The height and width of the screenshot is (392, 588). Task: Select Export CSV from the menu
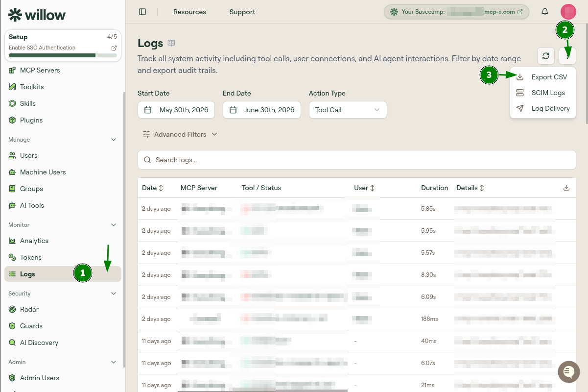[543, 77]
